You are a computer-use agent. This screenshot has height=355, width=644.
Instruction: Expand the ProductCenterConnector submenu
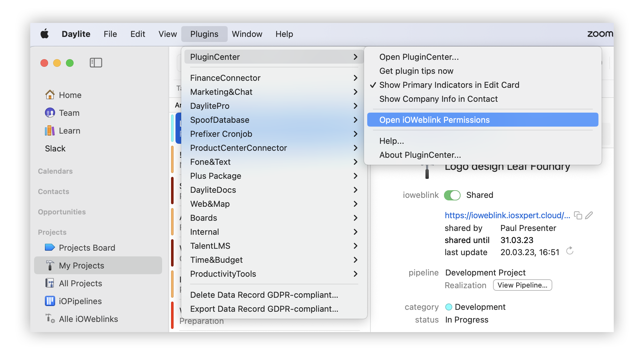pyautogui.click(x=274, y=148)
